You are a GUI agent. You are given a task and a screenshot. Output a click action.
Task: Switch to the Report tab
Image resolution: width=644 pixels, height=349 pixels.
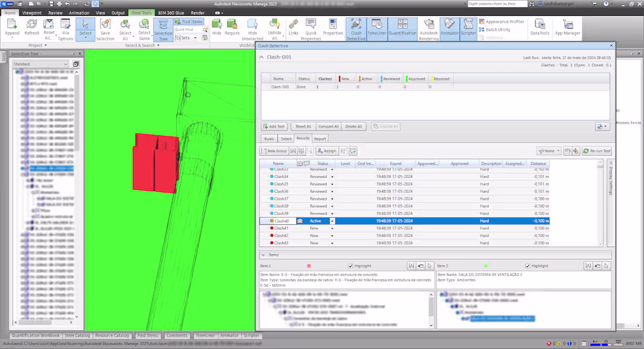(x=320, y=139)
